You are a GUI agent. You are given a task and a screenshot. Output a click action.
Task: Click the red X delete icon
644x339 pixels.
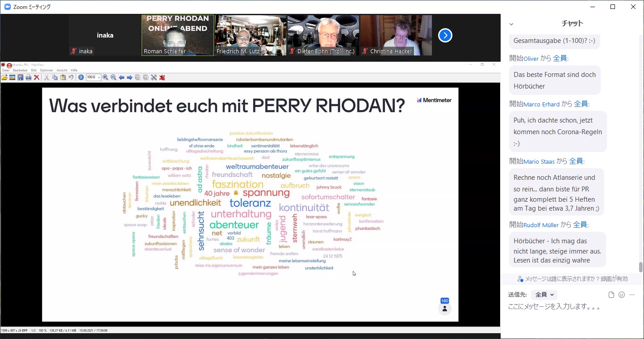[37, 77]
